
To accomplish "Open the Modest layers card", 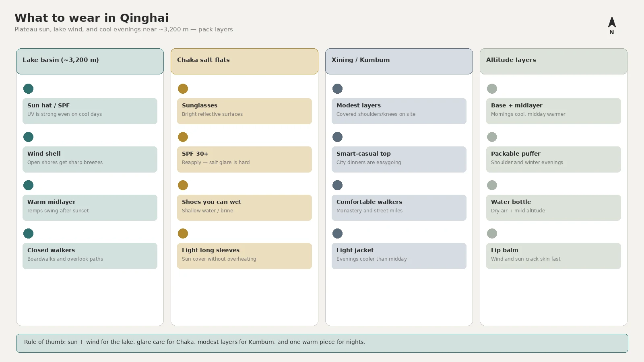I will [399, 111].
